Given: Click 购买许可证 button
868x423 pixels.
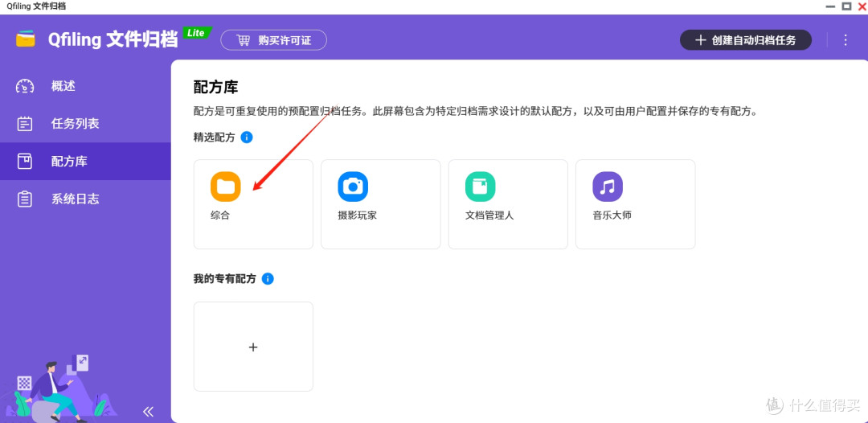Looking at the screenshot, I should coord(273,40).
